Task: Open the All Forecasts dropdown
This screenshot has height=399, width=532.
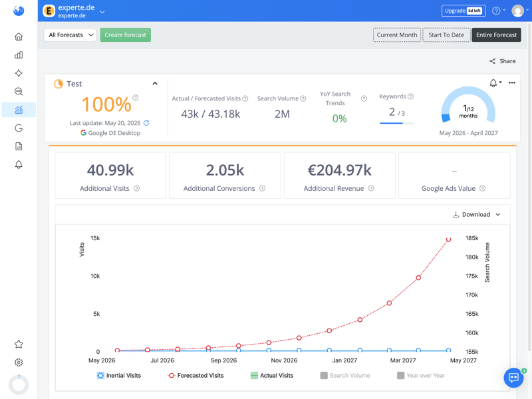Action: [70, 35]
